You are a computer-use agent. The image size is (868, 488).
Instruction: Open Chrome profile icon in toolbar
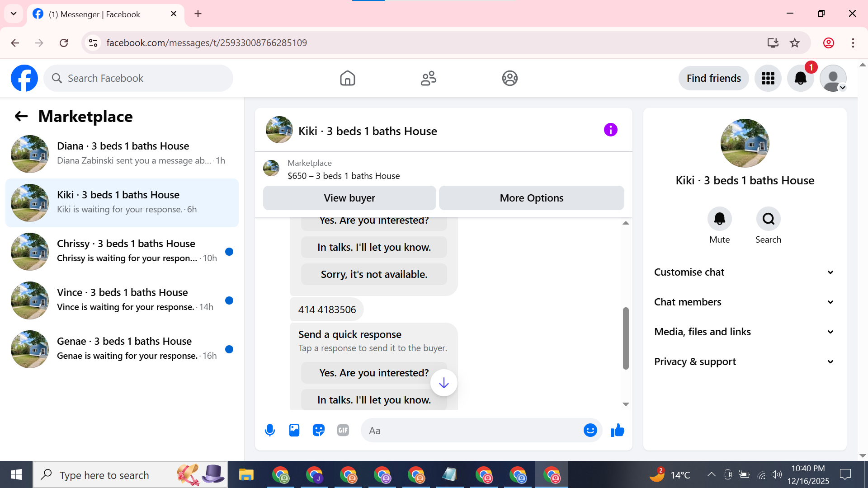pos(828,43)
